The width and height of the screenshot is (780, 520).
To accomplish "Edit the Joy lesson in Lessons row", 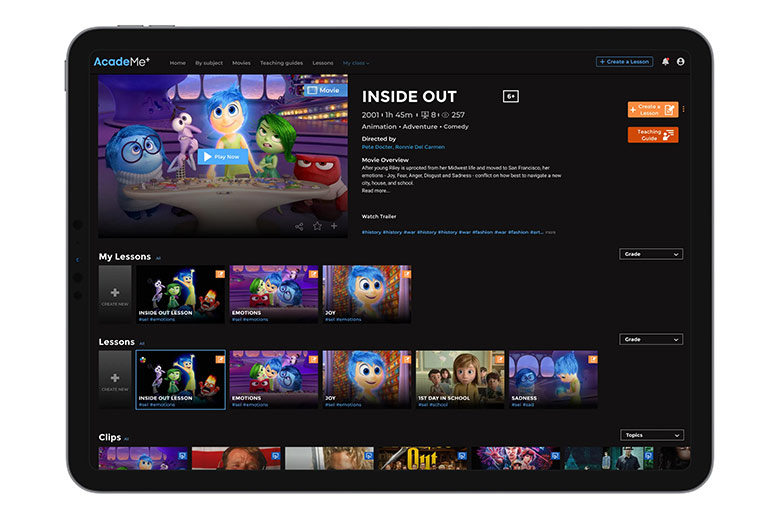I will [x=406, y=359].
